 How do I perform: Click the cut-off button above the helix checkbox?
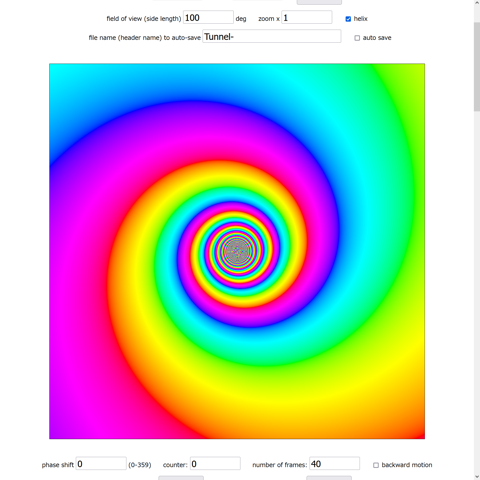tap(319, 2)
